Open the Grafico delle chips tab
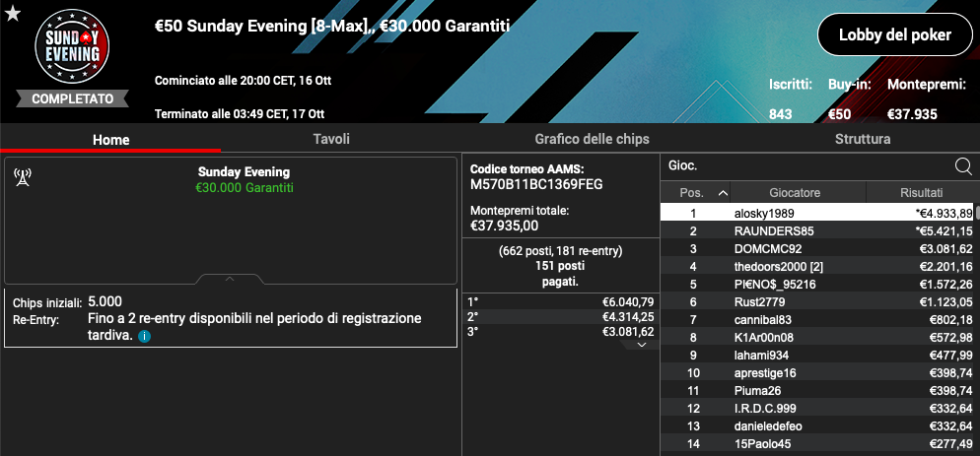980x456 pixels. tap(592, 139)
